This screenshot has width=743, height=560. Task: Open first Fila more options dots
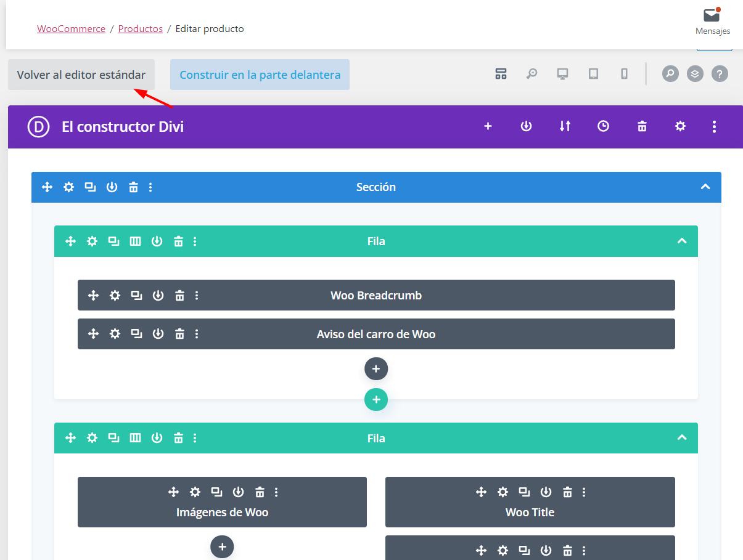tap(195, 241)
